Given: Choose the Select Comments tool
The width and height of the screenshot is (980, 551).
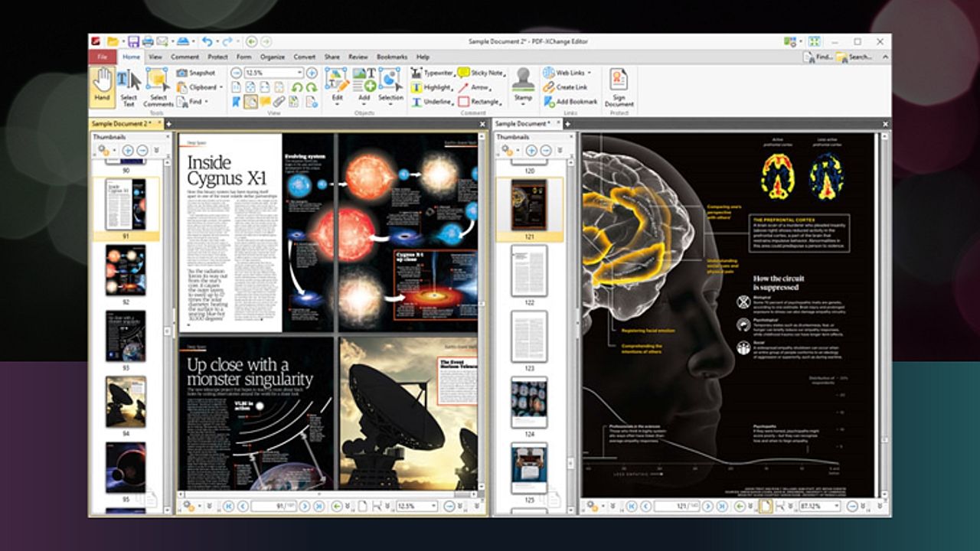Looking at the screenshot, I should tap(158, 87).
